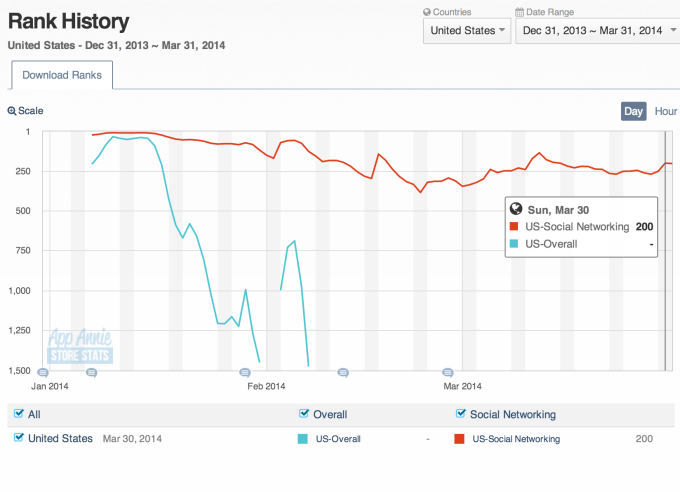The width and height of the screenshot is (680, 492).
Task: Click the red US-Social Networking legend swatch
Action: coord(460,439)
